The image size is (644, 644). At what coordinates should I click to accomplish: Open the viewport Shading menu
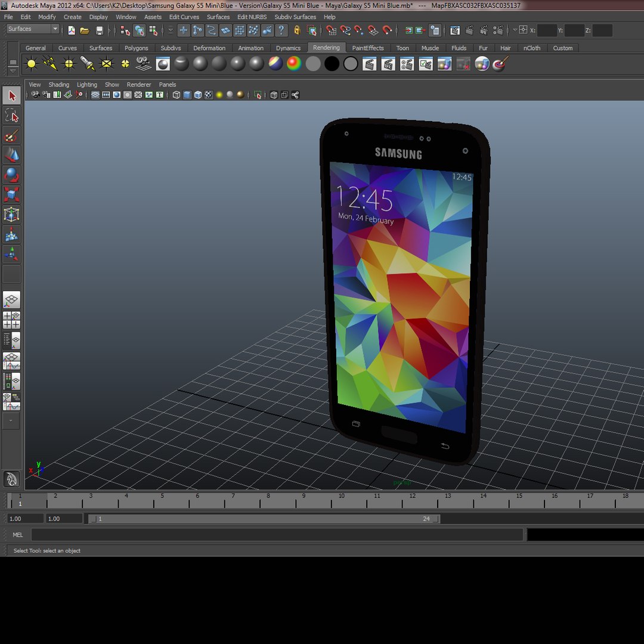tap(58, 85)
